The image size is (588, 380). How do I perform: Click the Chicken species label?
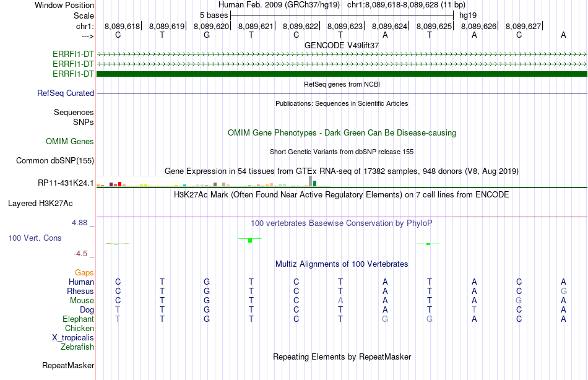click(79, 329)
